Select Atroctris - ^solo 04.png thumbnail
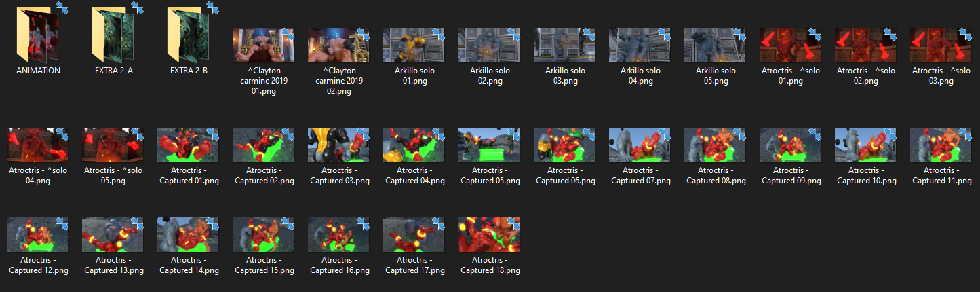This screenshot has height=292, width=980. click(37, 144)
